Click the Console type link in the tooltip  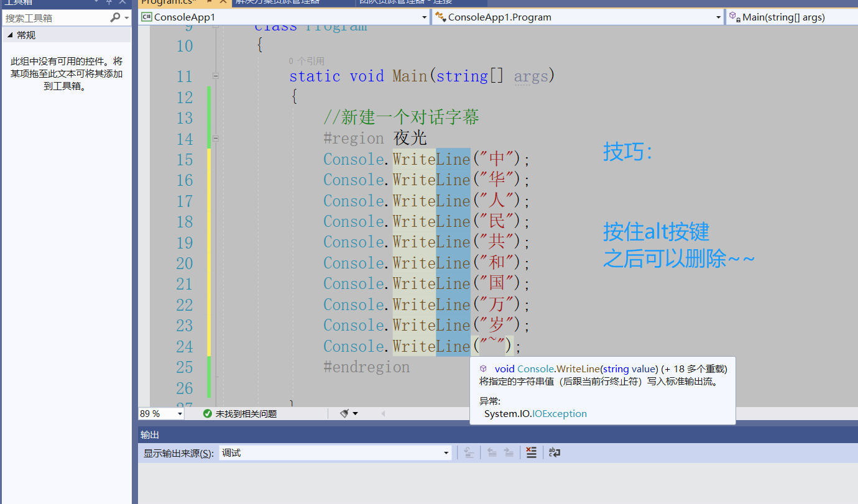click(535, 369)
